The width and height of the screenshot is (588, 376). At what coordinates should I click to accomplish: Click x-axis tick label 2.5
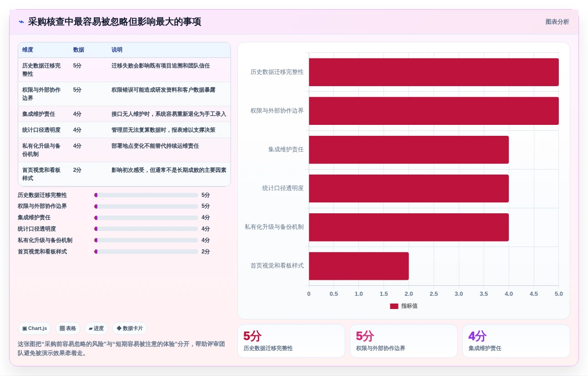coord(434,294)
